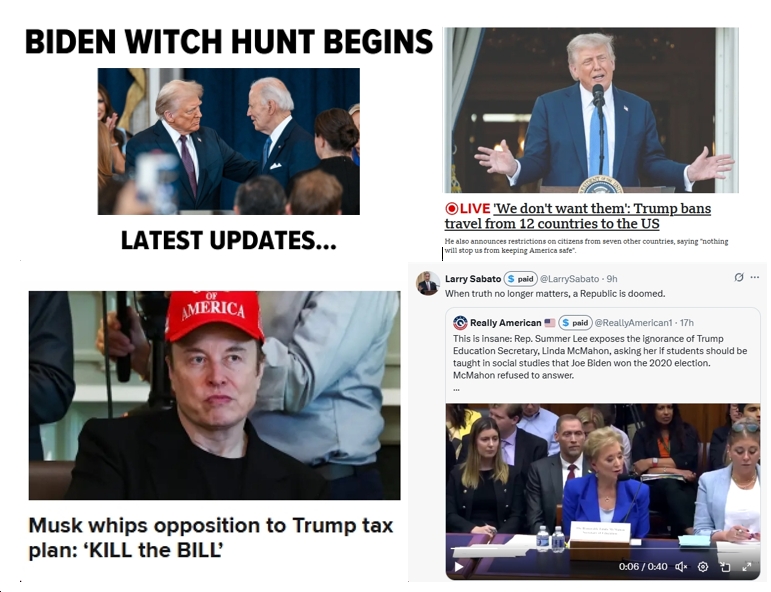Click the Trump and Biden handshake photo
771x592 pixels.
pyautogui.click(x=229, y=141)
